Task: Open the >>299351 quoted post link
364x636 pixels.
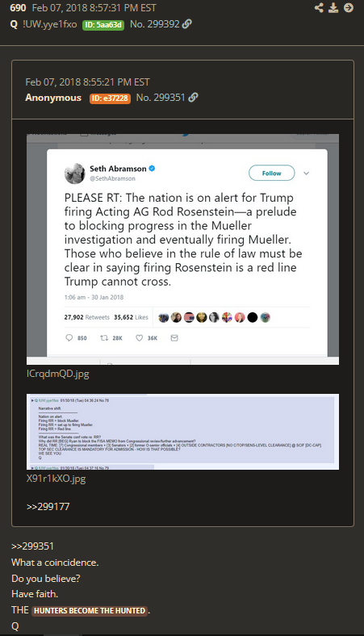Action: pyautogui.click(x=32, y=546)
